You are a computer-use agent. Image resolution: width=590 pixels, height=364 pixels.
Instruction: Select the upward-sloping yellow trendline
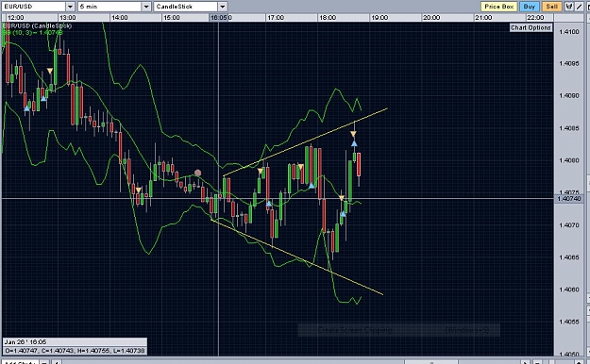[305, 142]
